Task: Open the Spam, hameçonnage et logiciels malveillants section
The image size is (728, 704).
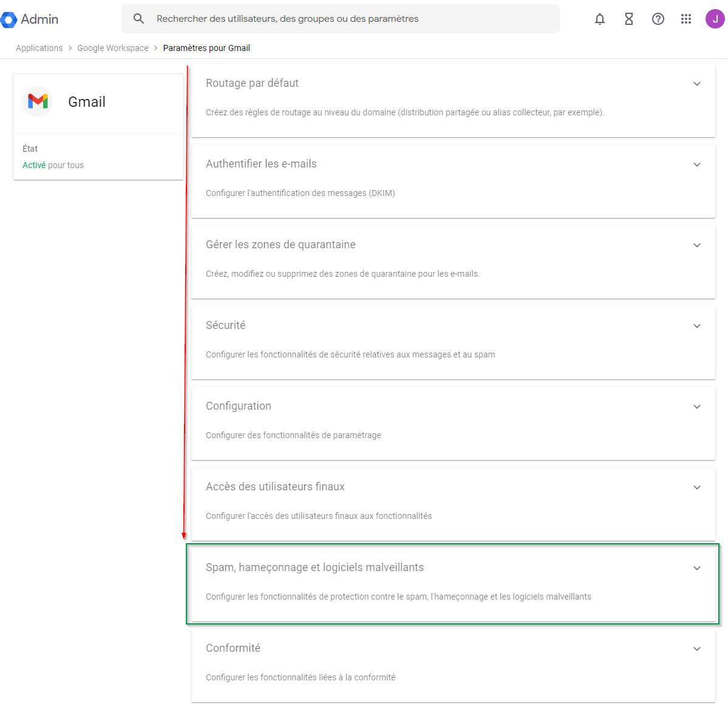Action: point(315,567)
